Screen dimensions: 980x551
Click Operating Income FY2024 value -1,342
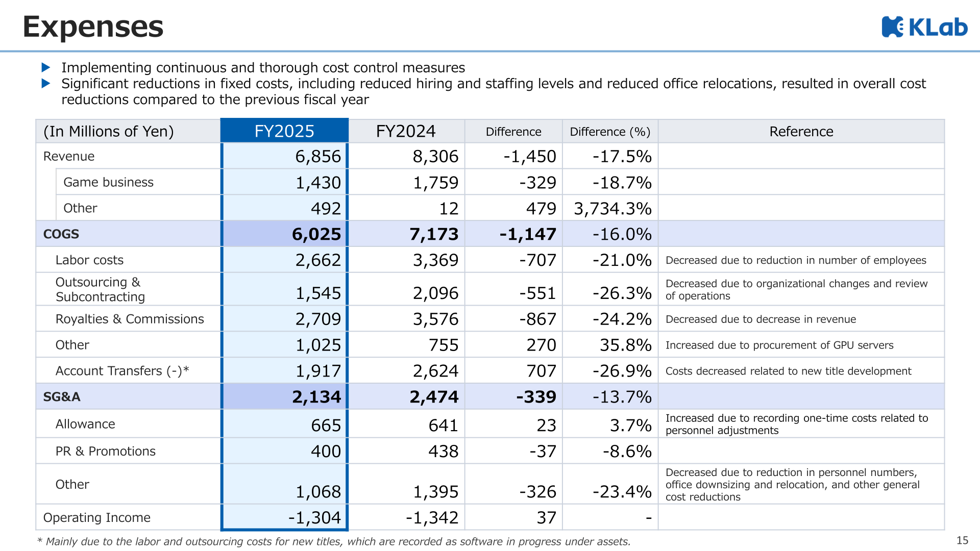point(432,517)
